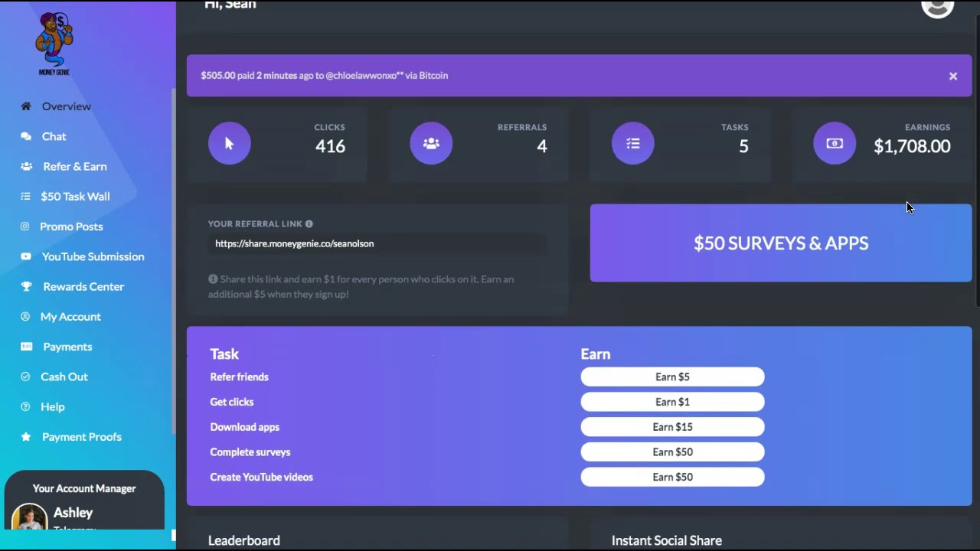
Task: Click Ashley's account manager photo
Action: (x=29, y=517)
